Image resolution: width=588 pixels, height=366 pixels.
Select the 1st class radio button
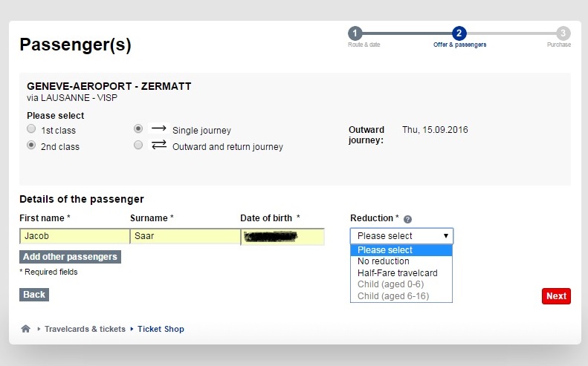[31, 129]
